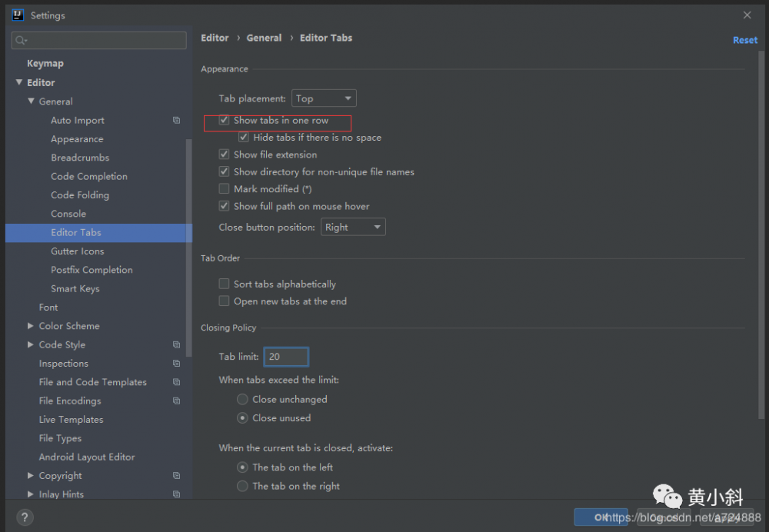Image resolution: width=769 pixels, height=532 pixels.
Task: Select Close unchanged radio button
Action: coord(242,399)
